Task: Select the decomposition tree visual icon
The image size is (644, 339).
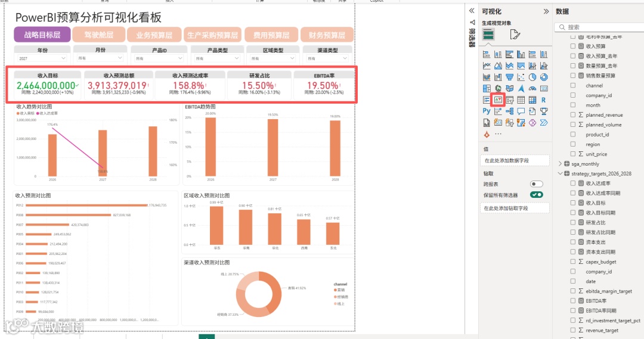Action: click(x=509, y=111)
